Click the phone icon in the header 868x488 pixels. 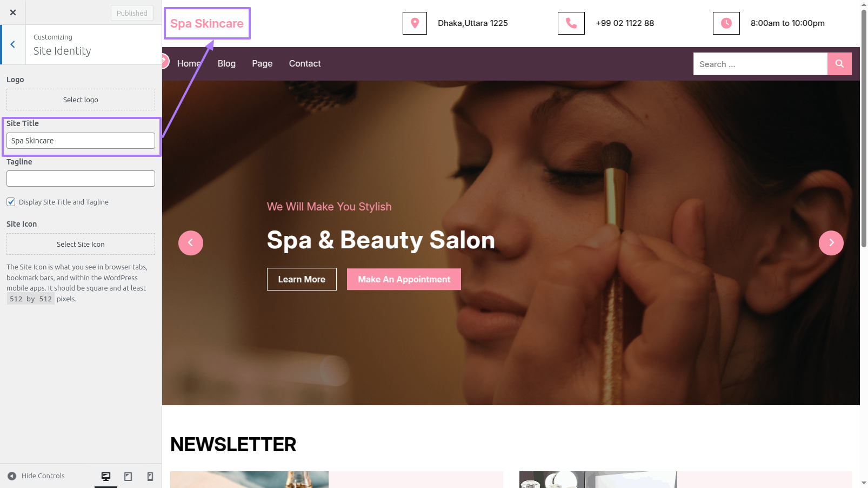571,23
